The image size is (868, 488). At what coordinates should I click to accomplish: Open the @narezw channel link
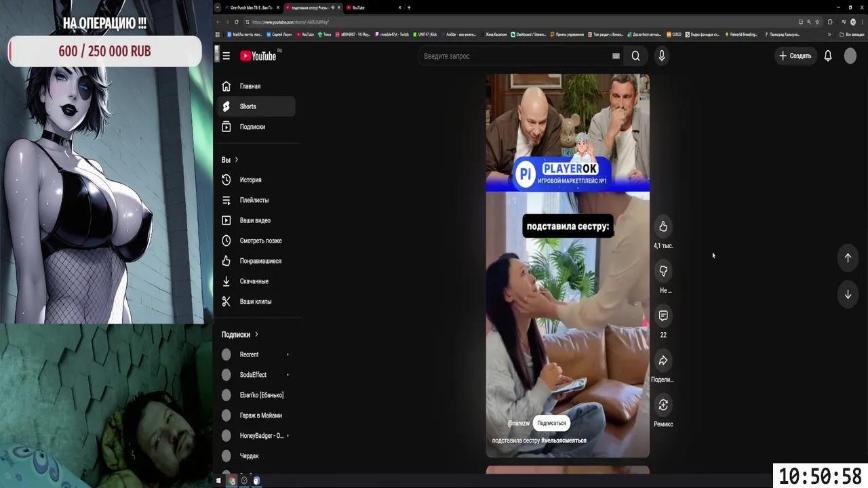coord(519,423)
